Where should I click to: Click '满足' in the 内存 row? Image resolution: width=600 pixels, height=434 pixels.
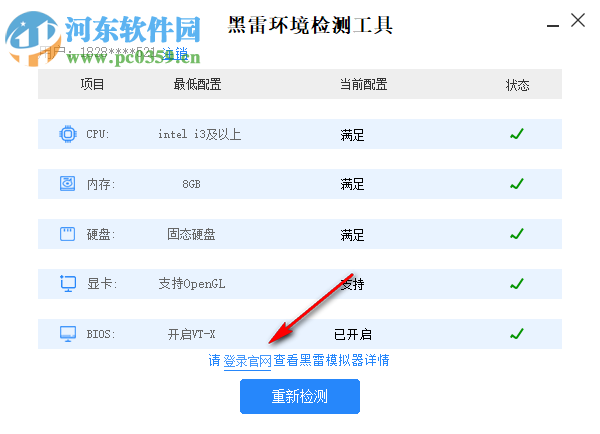click(x=352, y=184)
